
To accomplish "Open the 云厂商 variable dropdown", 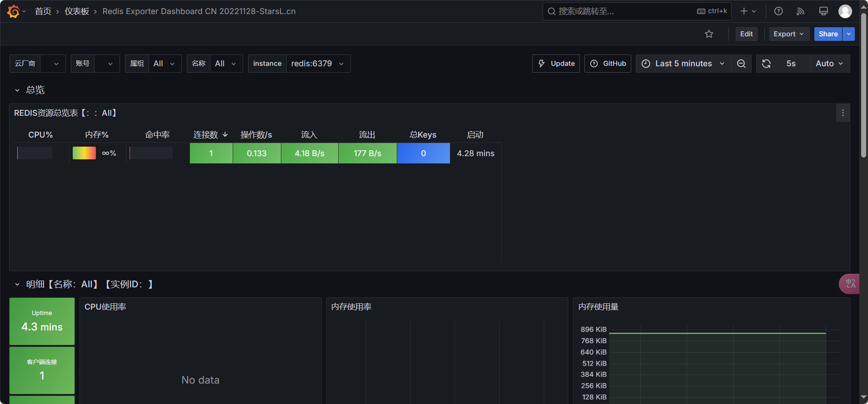I will click(x=53, y=64).
